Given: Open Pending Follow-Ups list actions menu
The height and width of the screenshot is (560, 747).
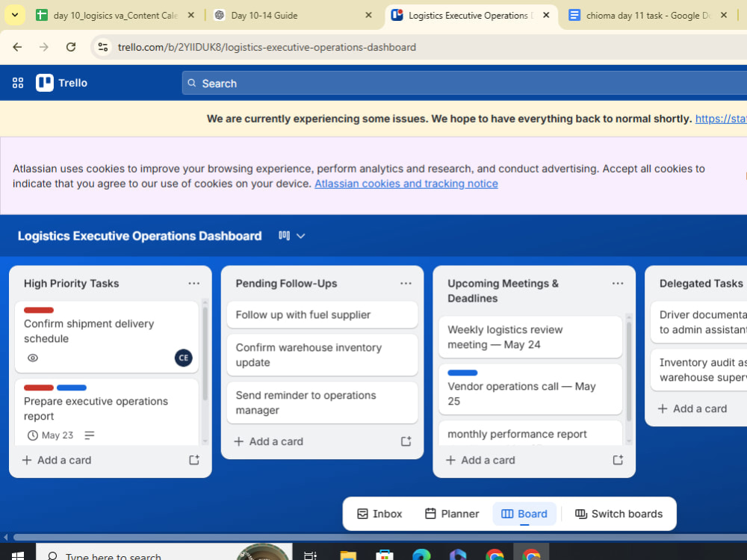Looking at the screenshot, I should click(x=406, y=283).
